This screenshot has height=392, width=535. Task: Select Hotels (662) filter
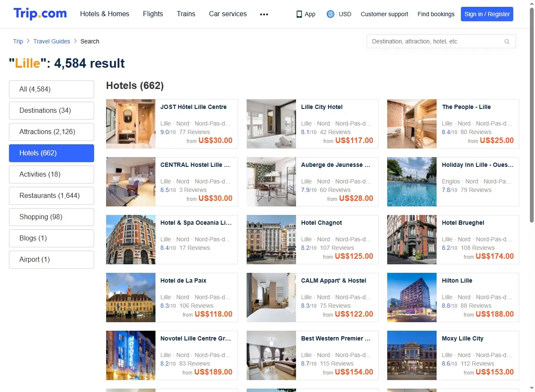click(x=52, y=153)
